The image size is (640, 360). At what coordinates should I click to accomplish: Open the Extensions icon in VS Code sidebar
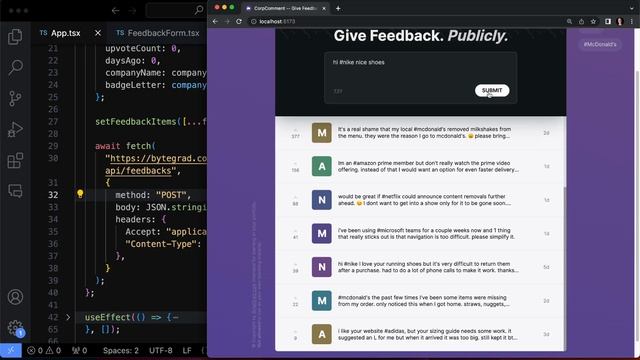tap(15, 160)
